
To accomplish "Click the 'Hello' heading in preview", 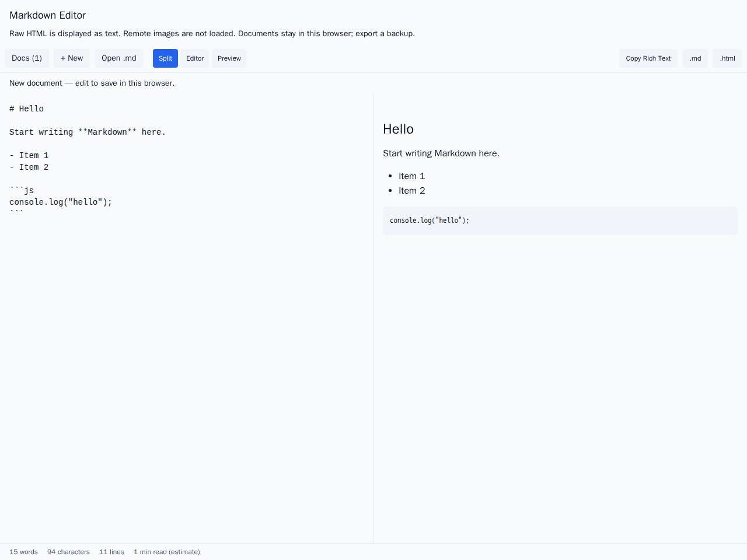I will point(398,129).
